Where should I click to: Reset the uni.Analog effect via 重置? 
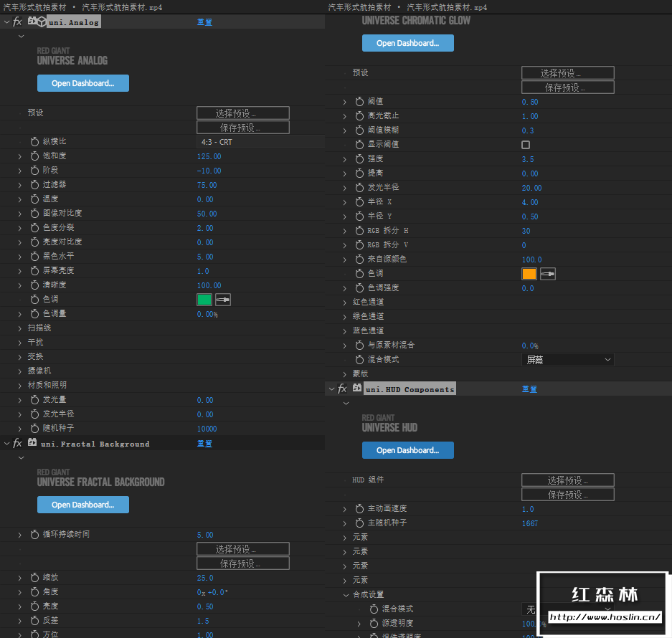pyautogui.click(x=204, y=22)
